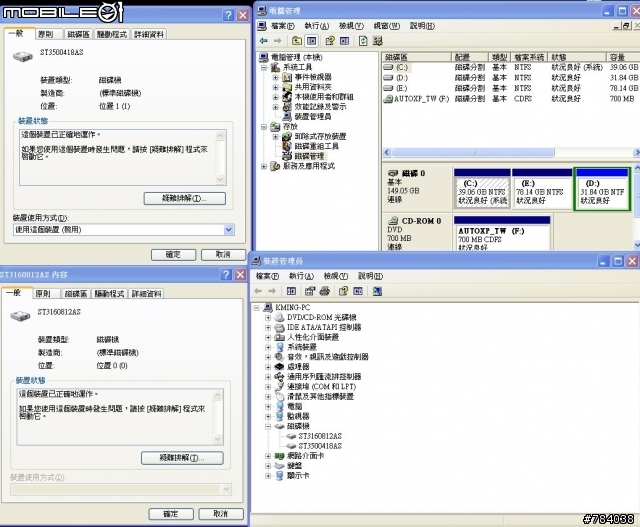Click the Print icon in 裝置管理員 toolbar
Viewport: 640px width, 527px height.
[x=324, y=291]
